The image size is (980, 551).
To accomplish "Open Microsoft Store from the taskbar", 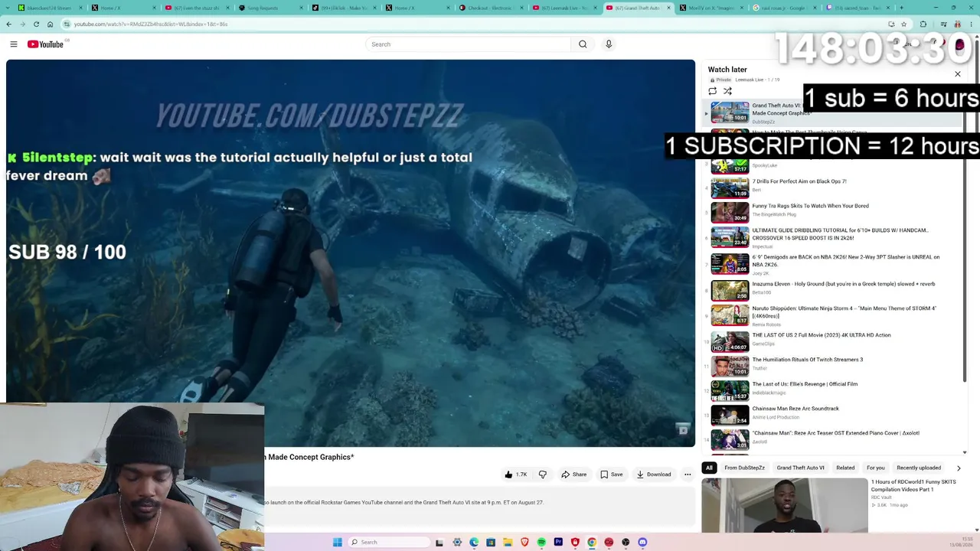I will point(491,542).
